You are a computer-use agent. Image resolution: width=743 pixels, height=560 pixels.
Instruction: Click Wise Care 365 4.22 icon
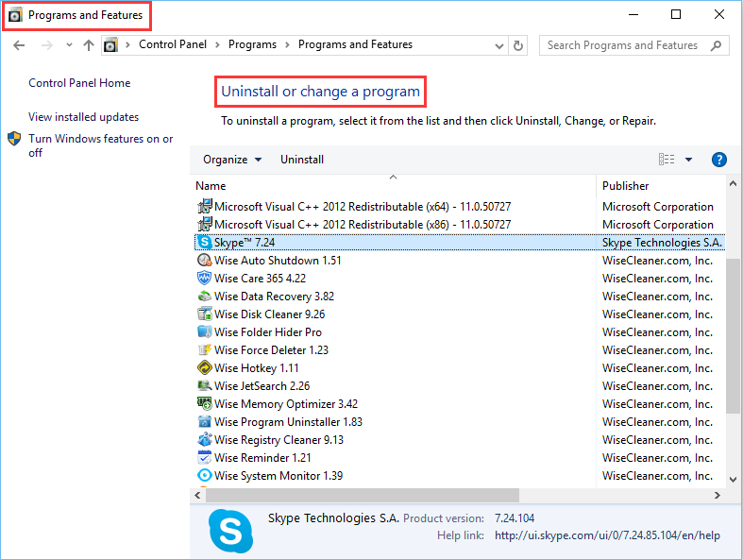pyautogui.click(x=204, y=279)
